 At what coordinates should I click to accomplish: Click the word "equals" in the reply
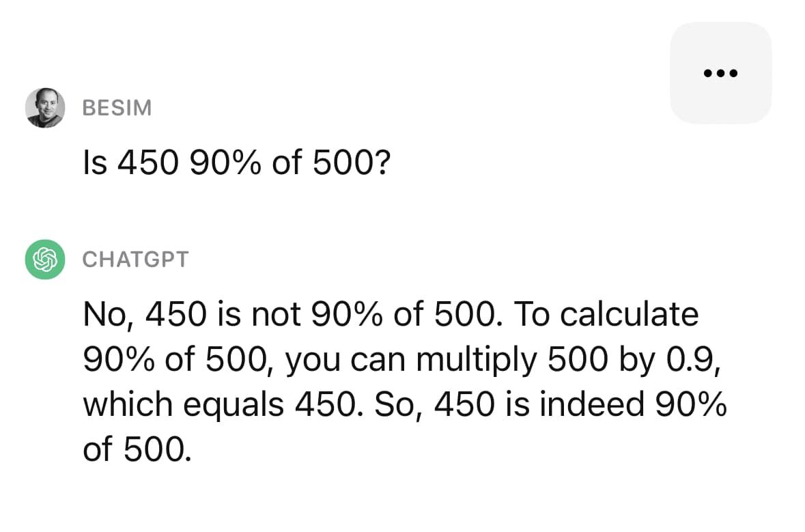click(x=234, y=406)
